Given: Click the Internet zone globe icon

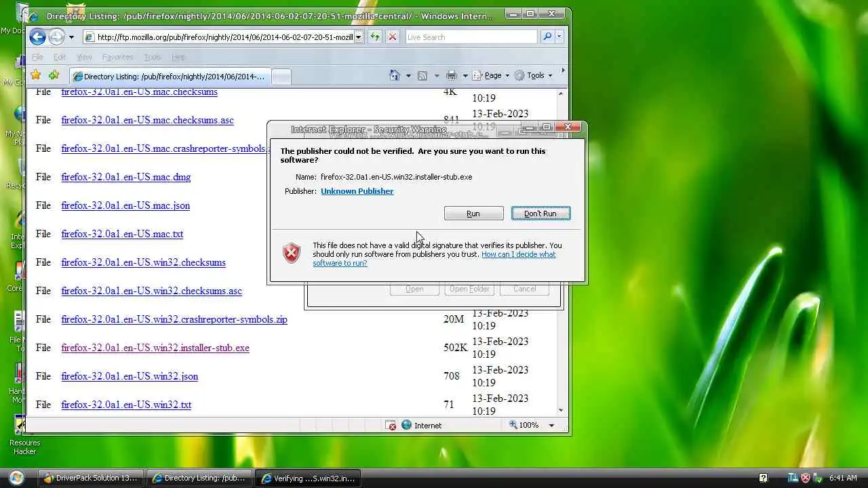Looking at the screenshot, I should coord(406,425).
